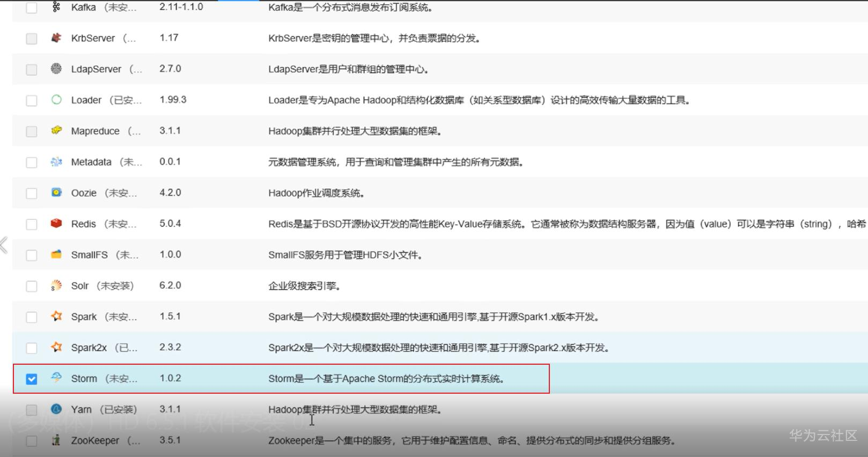This screenshot has width=868, height=457.
Task: Click the LdapServer globe icon
Action: tap(56, 69)
